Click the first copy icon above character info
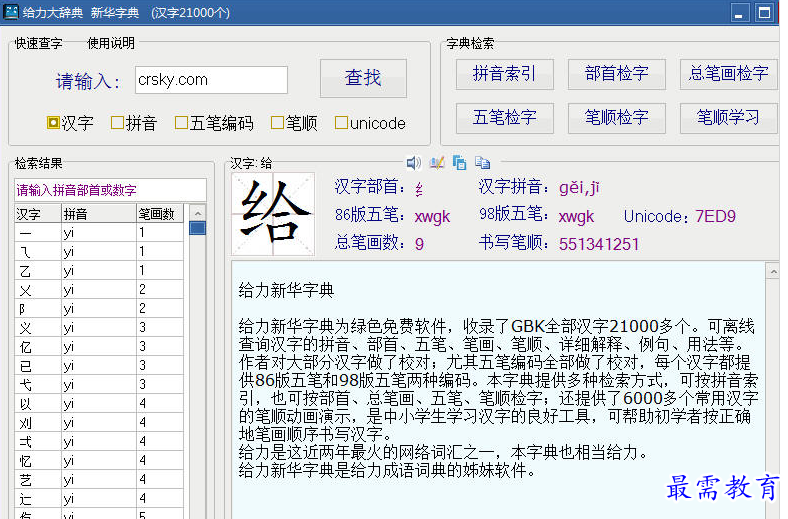 (x=459, y=162)
